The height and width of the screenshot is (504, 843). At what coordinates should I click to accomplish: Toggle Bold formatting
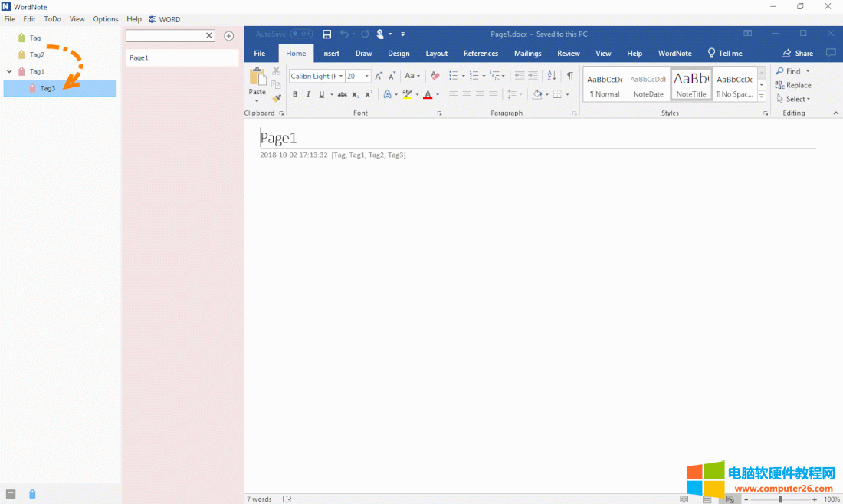295,94
